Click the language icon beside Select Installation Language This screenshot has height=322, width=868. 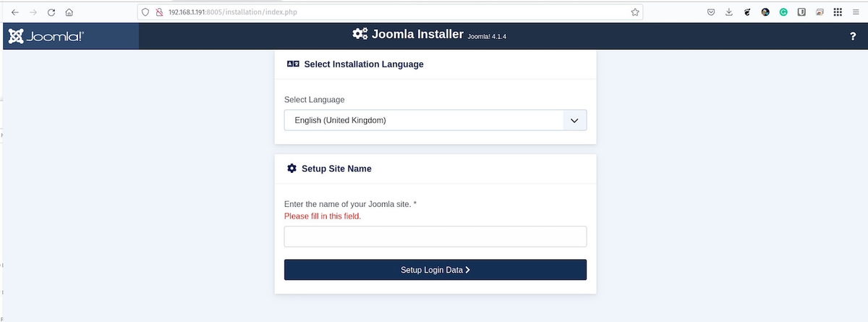point(292,64)
